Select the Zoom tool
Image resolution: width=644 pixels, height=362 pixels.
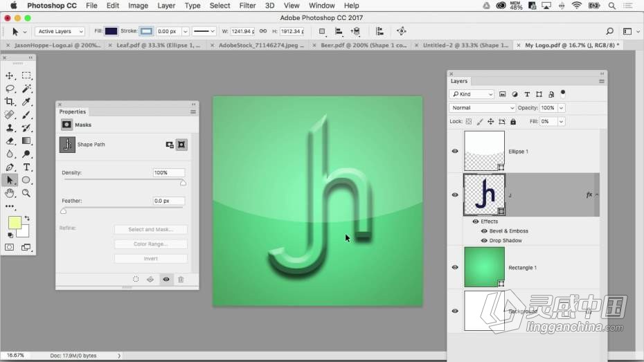(x=26, y=193)
